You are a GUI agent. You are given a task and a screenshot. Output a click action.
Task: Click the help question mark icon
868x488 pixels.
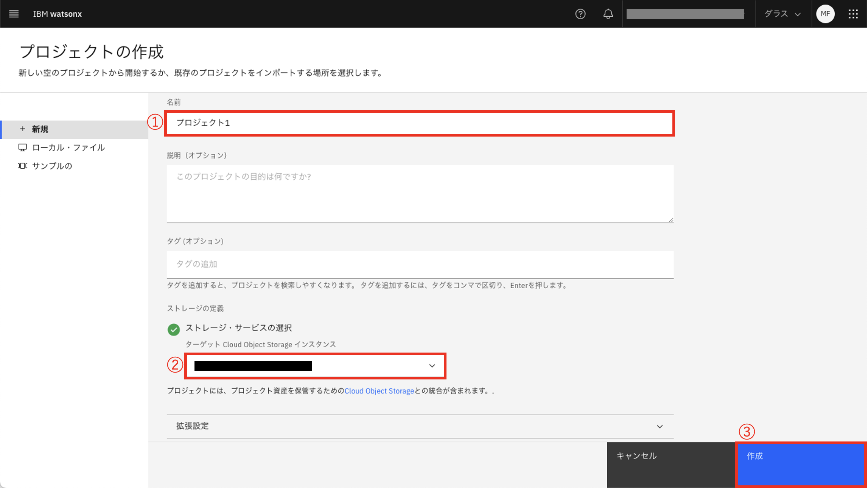(580, 14)
